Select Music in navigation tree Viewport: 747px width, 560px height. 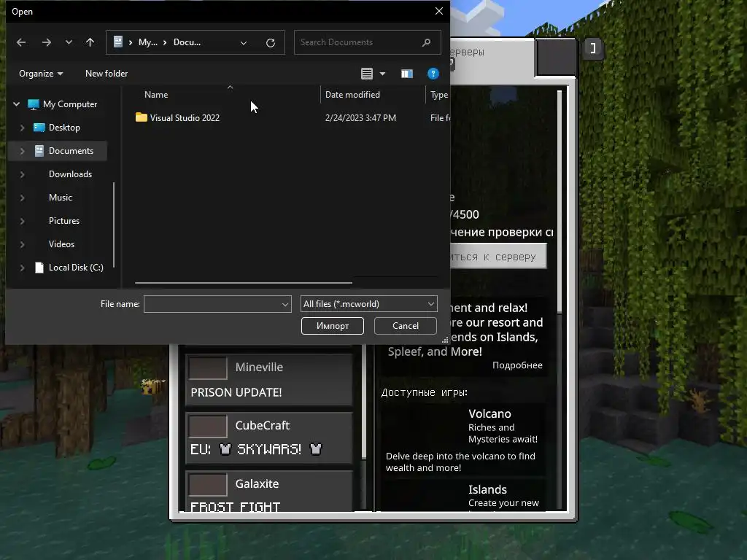pyautogui.click(x=61, y=197)
